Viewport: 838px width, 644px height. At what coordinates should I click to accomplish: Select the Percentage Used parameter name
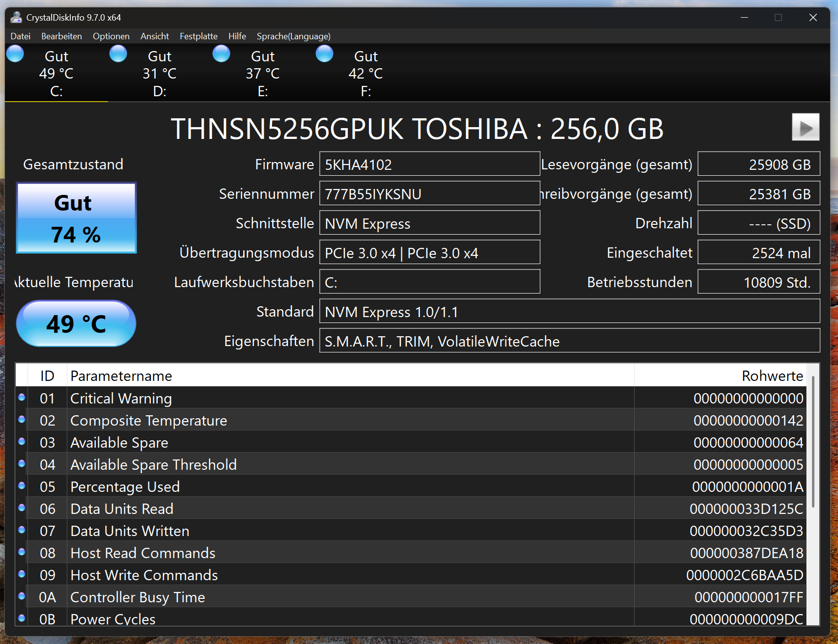pyautogui.click(x=125, y=486)
